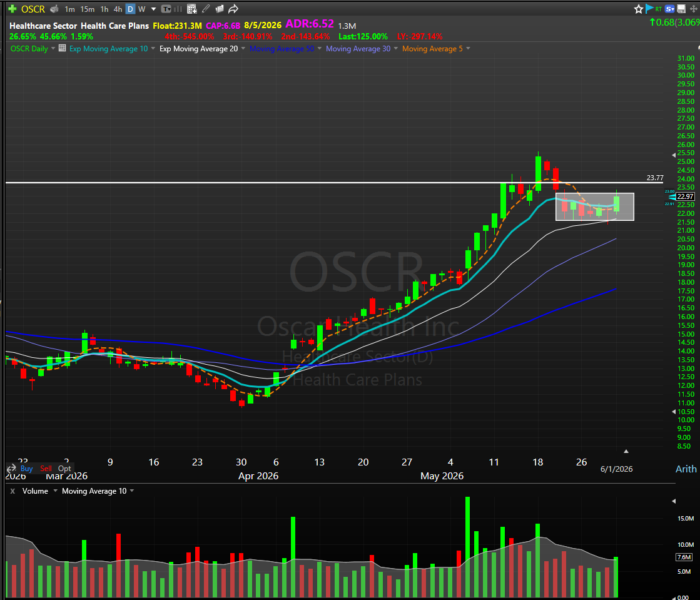
Task: Open the news icon beside OSCR symbol
Action: coord(54,9)
